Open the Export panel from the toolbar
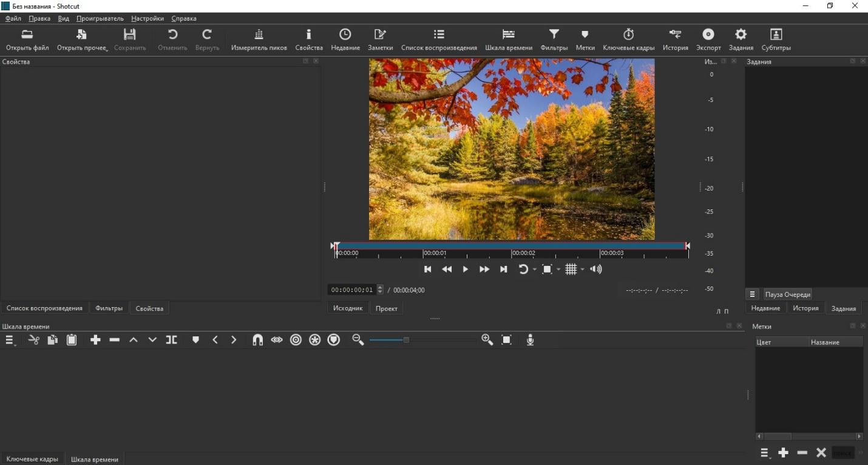868x465 pixels. [708, 39]
